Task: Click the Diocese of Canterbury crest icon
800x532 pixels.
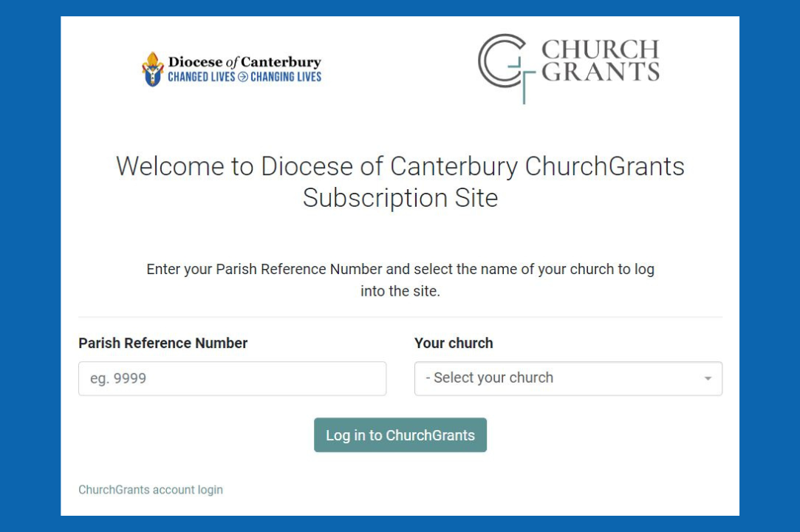Action: coord(152,69)
